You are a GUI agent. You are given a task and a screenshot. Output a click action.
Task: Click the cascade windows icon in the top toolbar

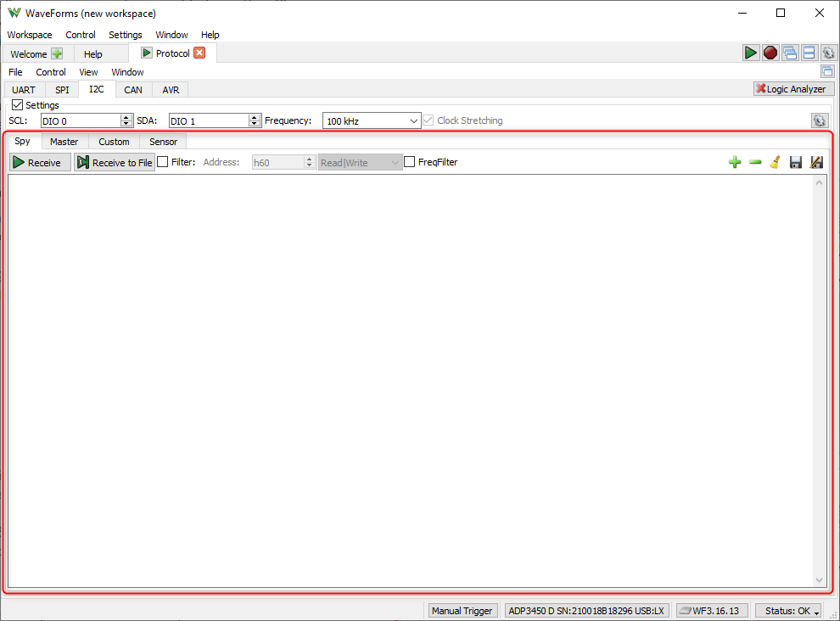pos(790,53)
